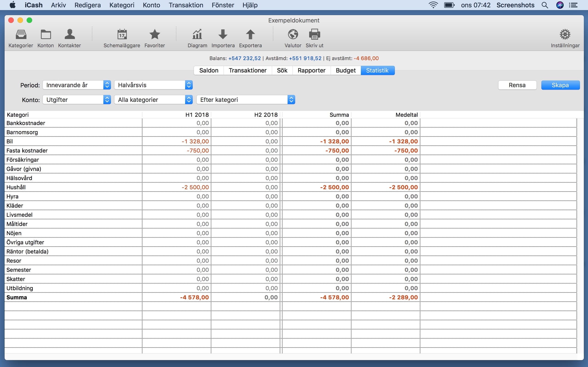Expand the Utgifter account dropdown
Image resolution: width=588 pixels, height=367 pixels.
[x=76, y=100]
